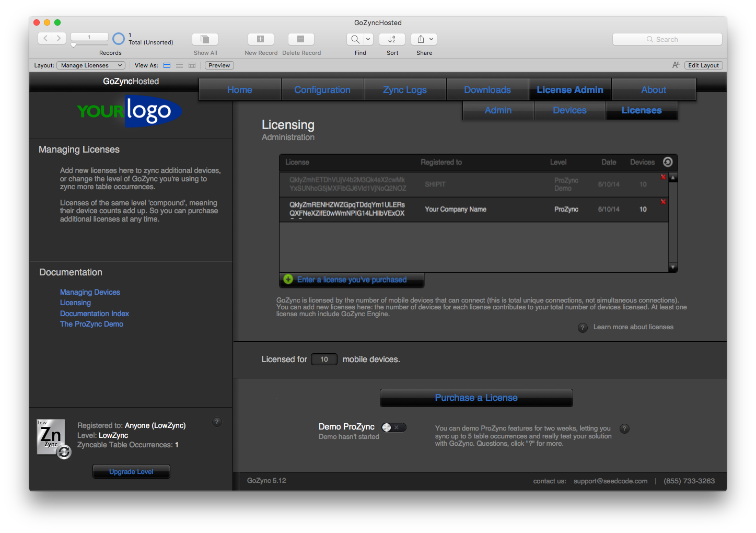Click Enter a license you've purchased
756x533 pixels.
[352, 280]
